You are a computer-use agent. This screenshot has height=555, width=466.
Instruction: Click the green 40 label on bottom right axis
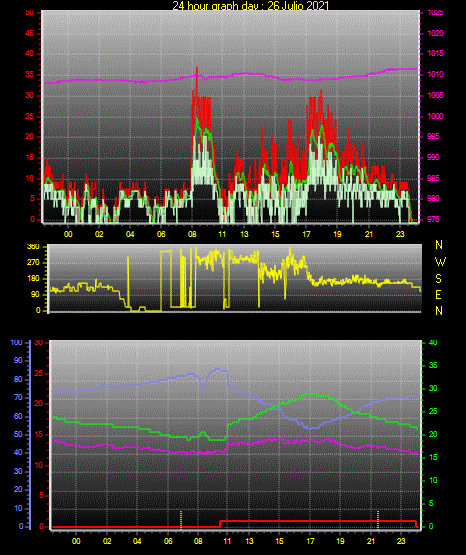[433, 342]
